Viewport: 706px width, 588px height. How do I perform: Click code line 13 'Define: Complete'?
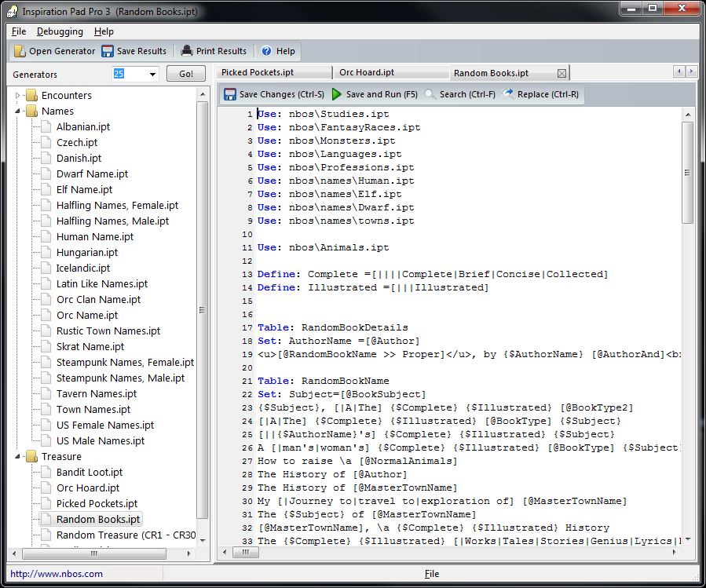point(432,274)
